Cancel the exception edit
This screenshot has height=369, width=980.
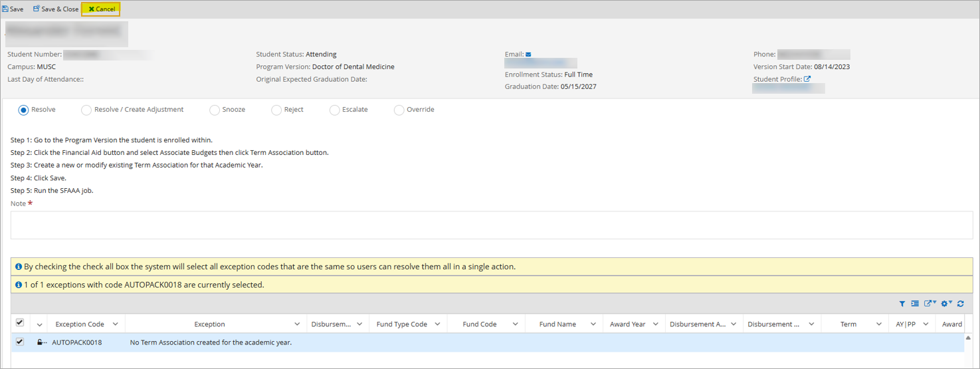click(x=101, y=9)
